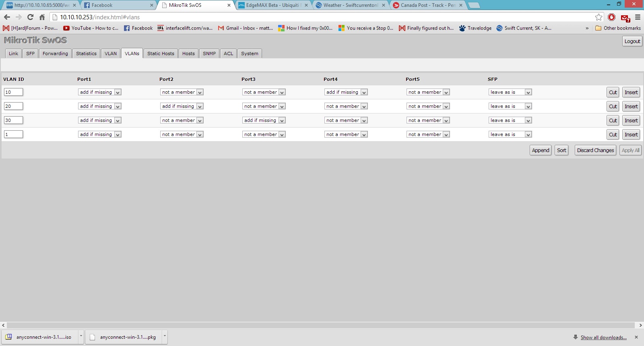Switch to the SNMP tab
This screenshot has height=346, width=644.
pos(209,54)
